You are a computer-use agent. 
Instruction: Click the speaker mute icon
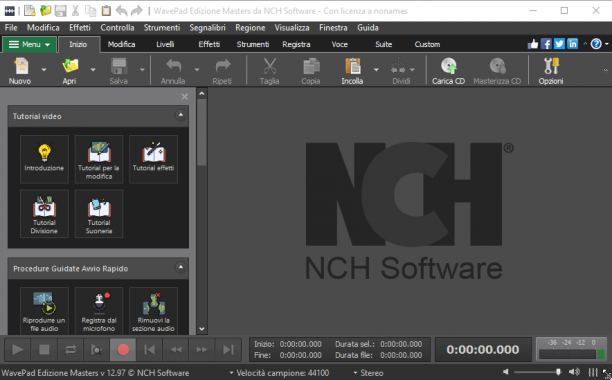pyautogui.click(x=506, y=372)
